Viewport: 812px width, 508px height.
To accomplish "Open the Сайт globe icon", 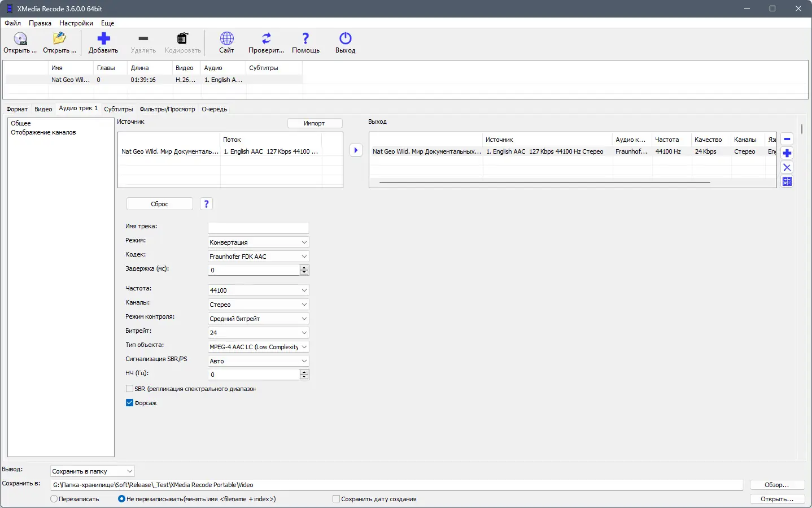I will [226, 39].
